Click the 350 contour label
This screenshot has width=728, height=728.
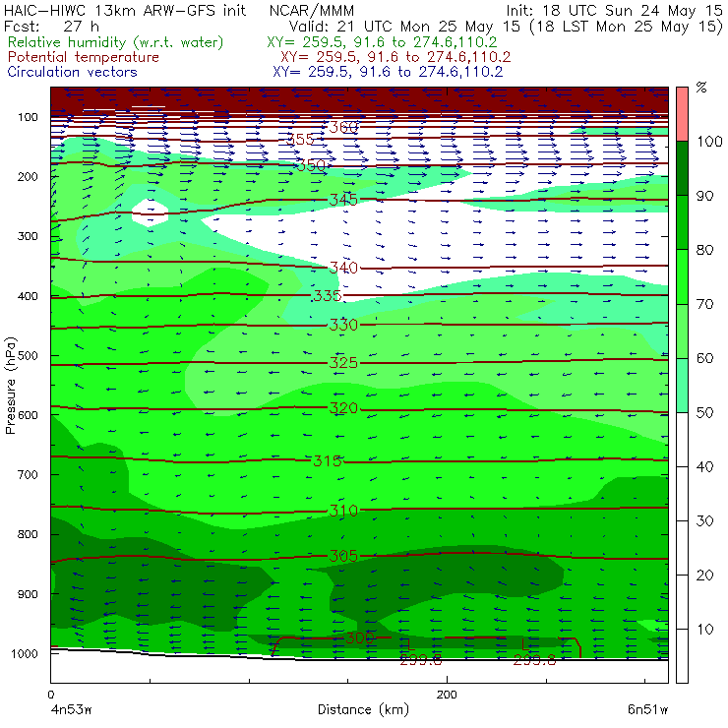click(311, 165)
